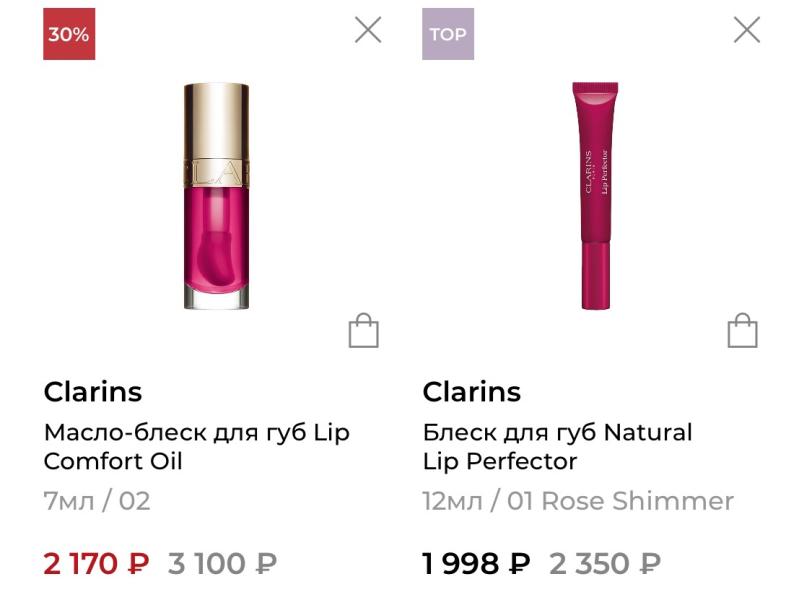
Task: Remove Natural Lip Perfector with the X icon
Action: 747,29
